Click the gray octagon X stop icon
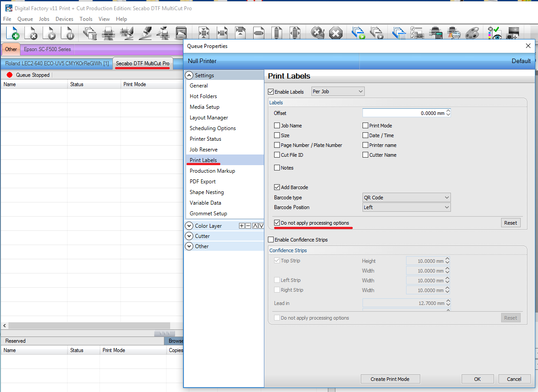The image size is (538, 392). coord(336,33)
